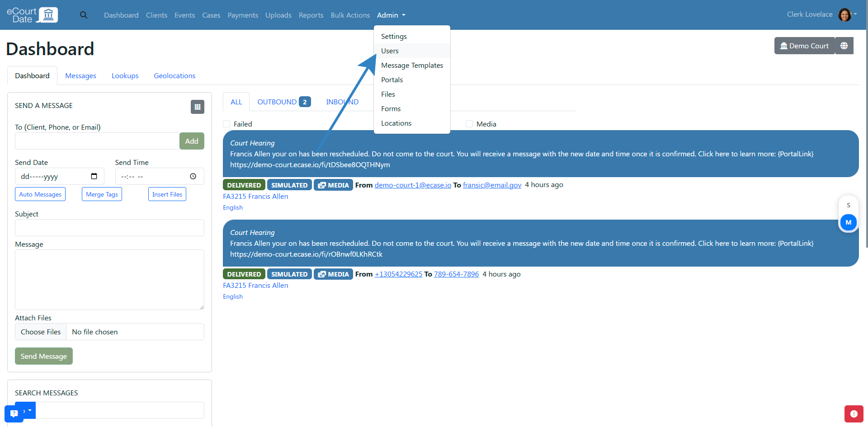Open the +13054229625 sender link
Viewport: 868px width, 427px height.
[x=398, y=274]
